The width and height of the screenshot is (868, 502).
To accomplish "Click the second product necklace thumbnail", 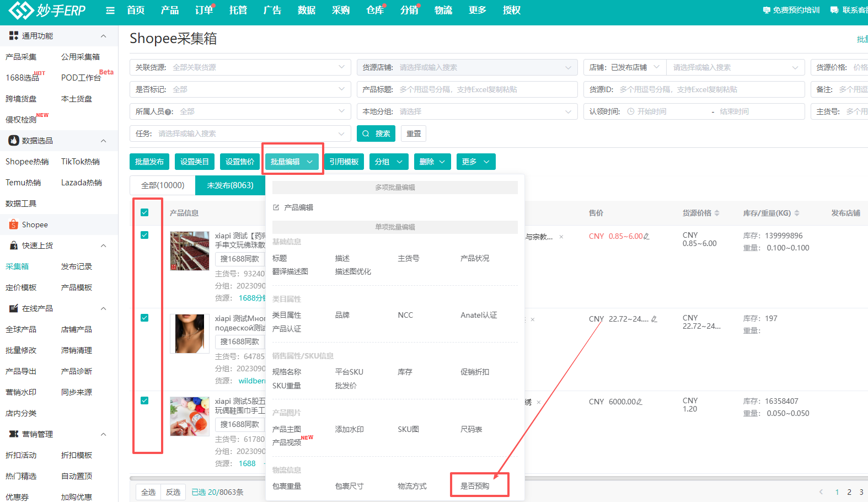I will (190, 334).
